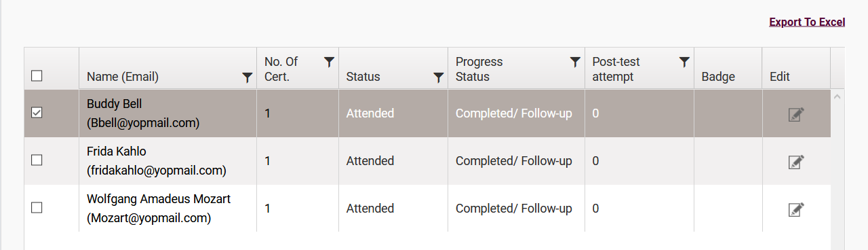The width and height of the screenshot is (868, 250).
Task: Sort by Name (Email) column header
Action: pyautogui.click(x=123, y=77)
